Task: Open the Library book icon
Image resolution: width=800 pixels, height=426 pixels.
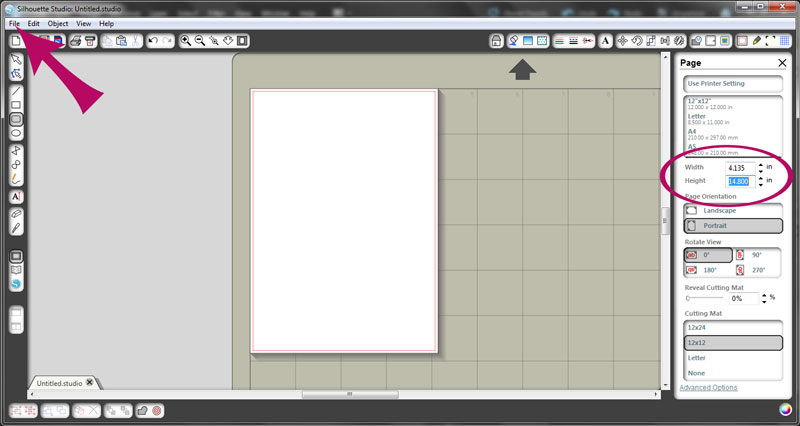Action: tap(16, 270)
